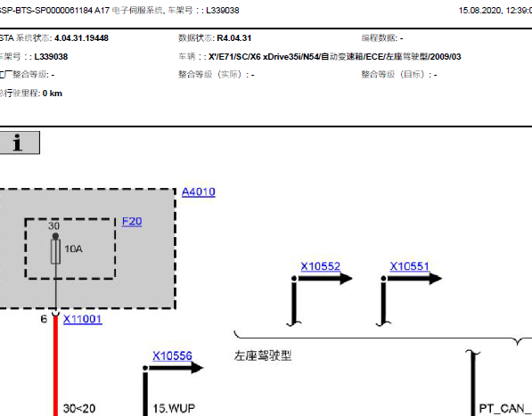Viewport: 532px width, 416px height.
Task: Select the system status value 4.04.31.19448
Action: coord(81,38)
